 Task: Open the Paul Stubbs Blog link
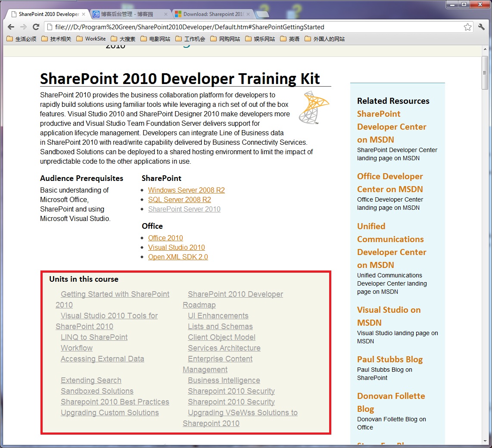click(x=390, y=359)
